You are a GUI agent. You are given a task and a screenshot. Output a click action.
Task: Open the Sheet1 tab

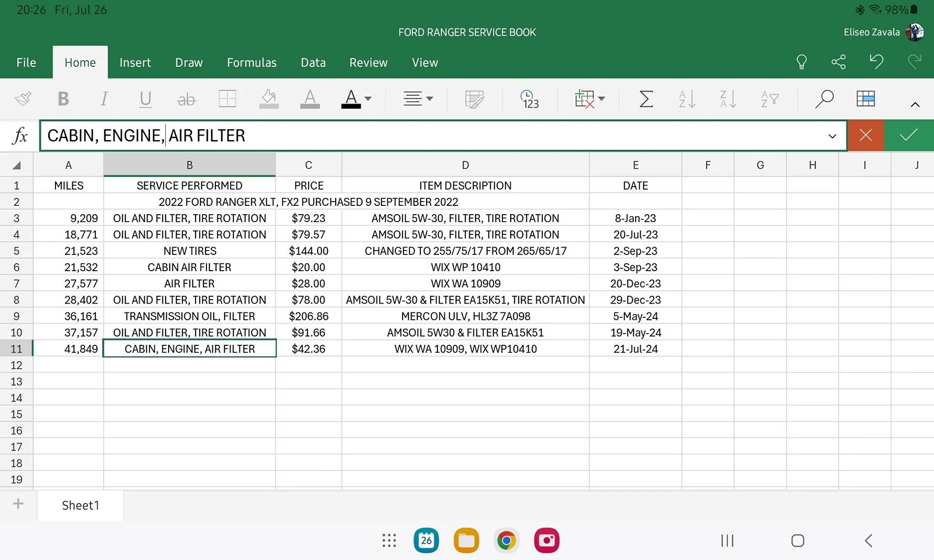coord(81,505)
